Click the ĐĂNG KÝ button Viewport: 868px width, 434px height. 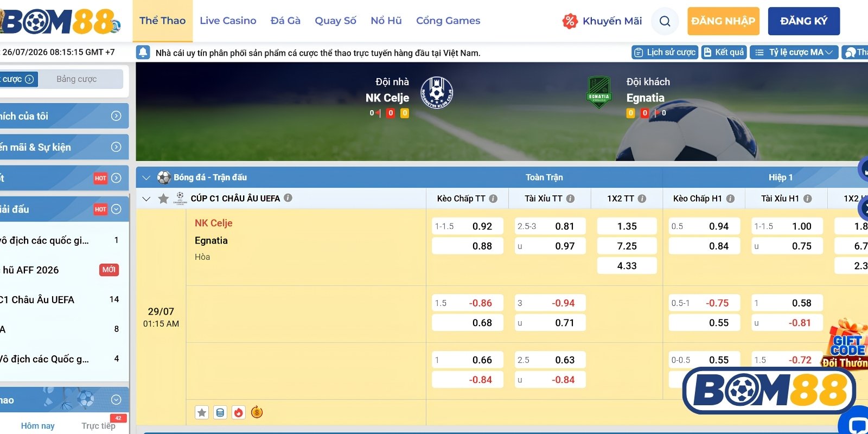pos(804,21)
